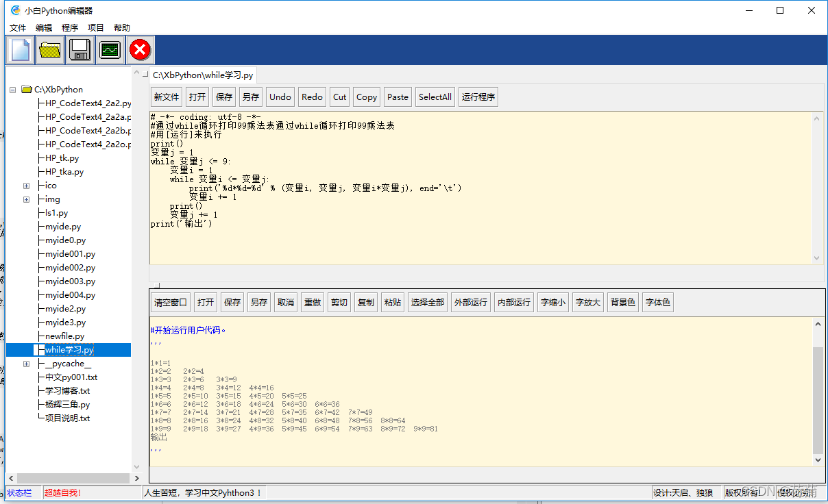Select 中文py001.txt in file tree

pos(71,377)
